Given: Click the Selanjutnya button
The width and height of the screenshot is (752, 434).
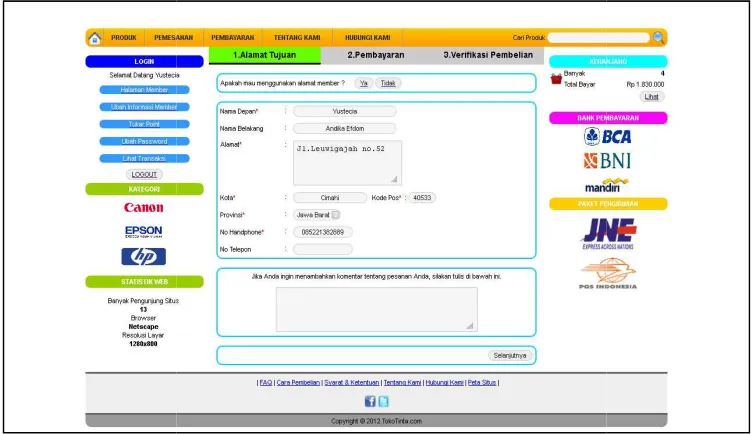Looking at the screenshot, I should click(x=510, y=355).
